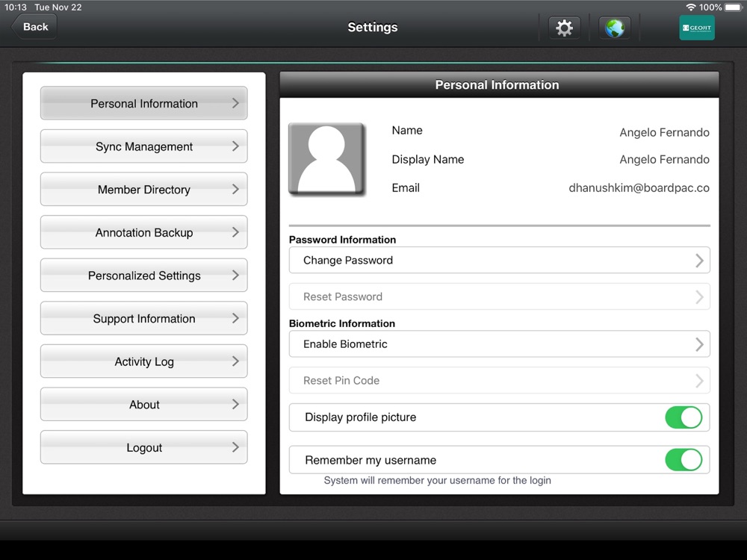Image resolution: width=747 pixels, height=560 pixels.
Task: View Support Information page
Action: (144, 318)
